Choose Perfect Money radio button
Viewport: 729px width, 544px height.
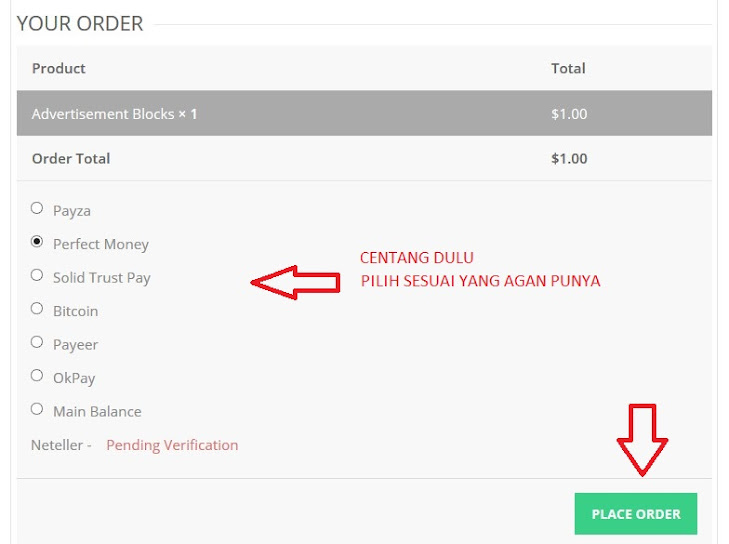click(x=37, y=241)
